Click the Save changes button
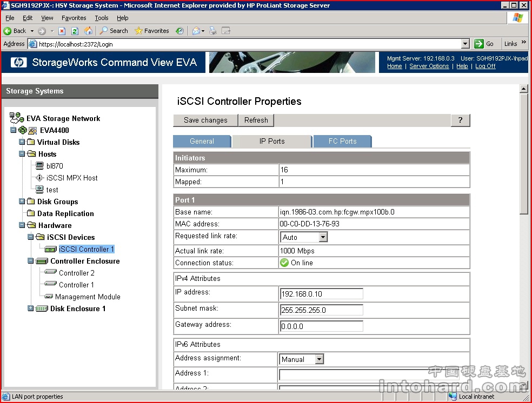The width and height of the screenshot is (532, 403). tap(205, 120)
